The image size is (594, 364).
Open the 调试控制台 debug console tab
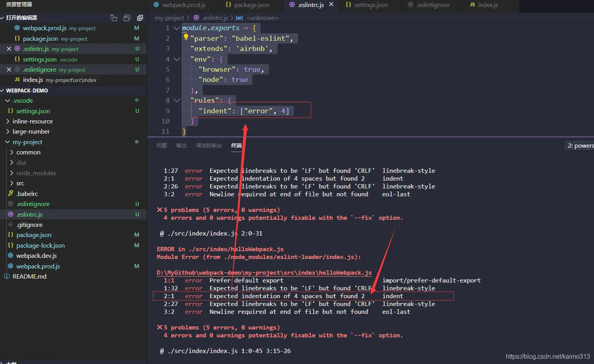pos(209,146)
